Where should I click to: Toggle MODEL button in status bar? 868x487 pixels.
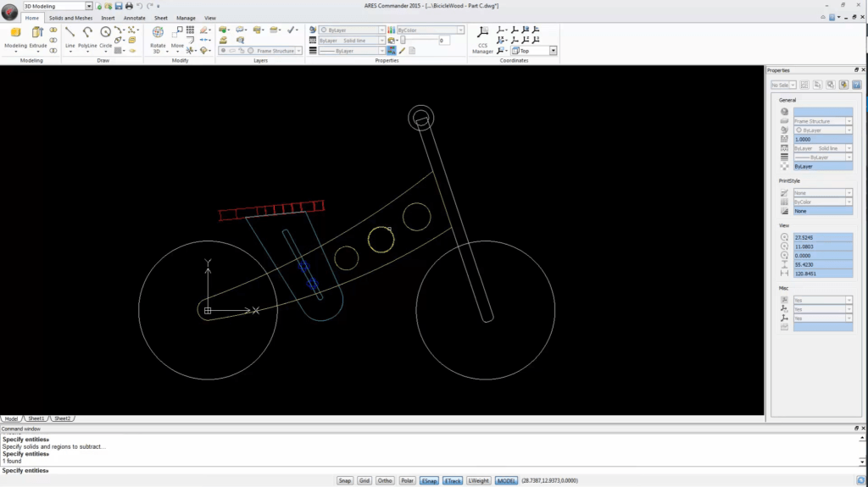tap(506, 481)
